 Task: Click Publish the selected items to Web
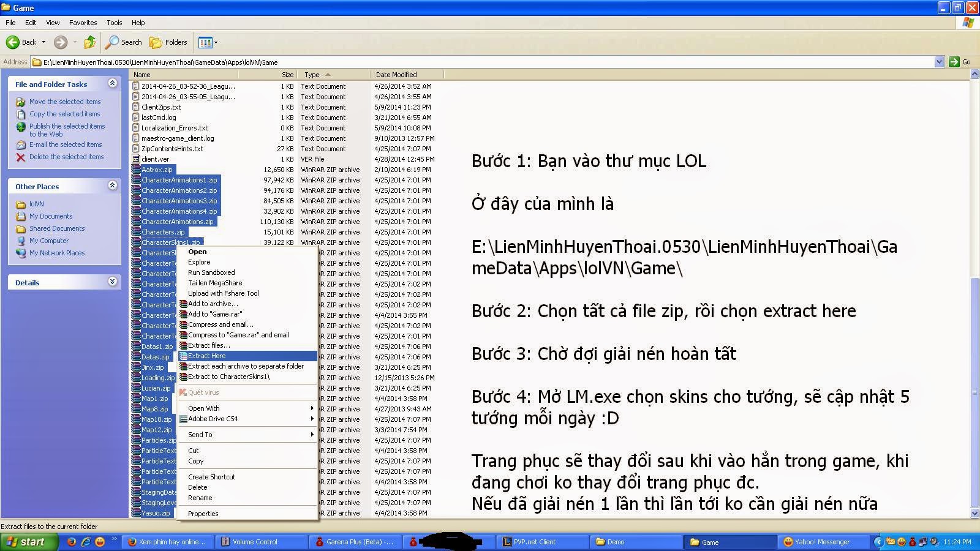pos(67,130)
